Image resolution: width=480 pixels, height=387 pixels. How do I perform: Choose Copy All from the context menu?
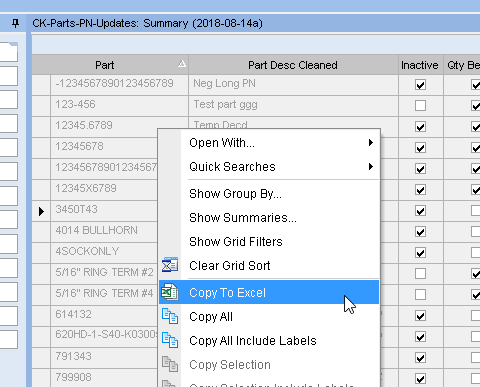(x=269, y=316)
